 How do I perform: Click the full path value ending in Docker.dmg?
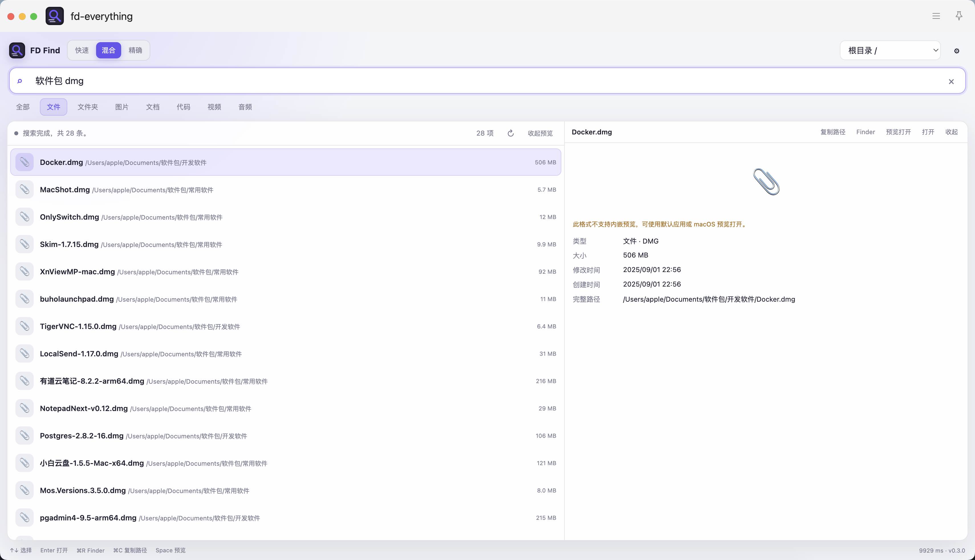coord(709,299)
